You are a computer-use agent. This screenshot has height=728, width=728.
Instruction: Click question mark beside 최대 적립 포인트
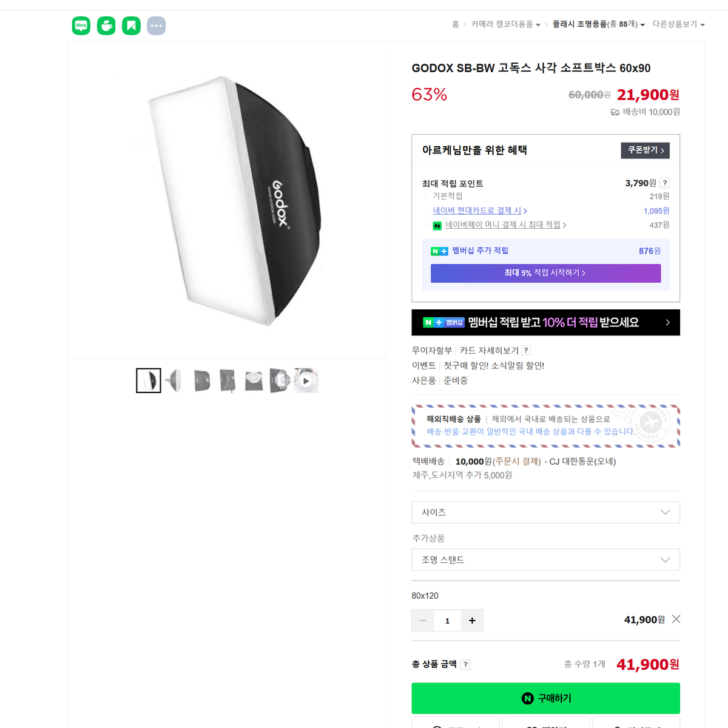click(x=665, y=183)
